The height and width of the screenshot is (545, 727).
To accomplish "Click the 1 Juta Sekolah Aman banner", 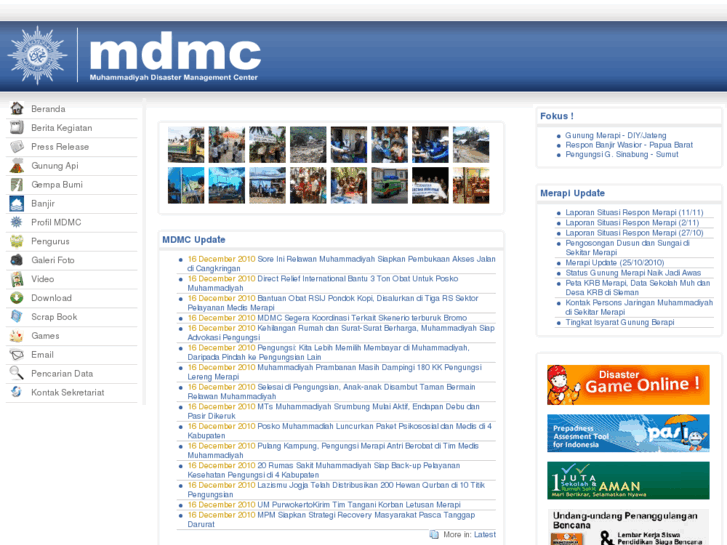I will pyautogui.click(x=628, y=481).
